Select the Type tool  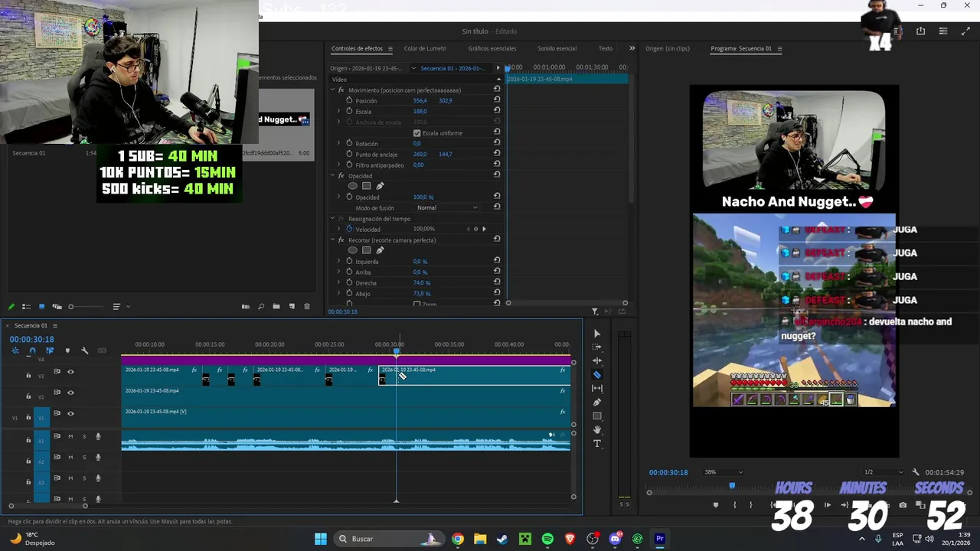(x=597, y=444)
